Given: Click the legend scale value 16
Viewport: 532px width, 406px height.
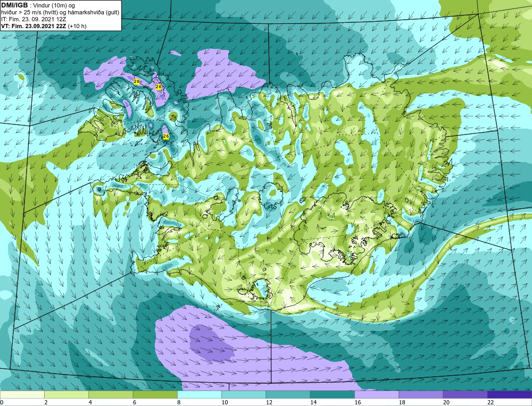Looking at the screenshot, I should (358, 402).
